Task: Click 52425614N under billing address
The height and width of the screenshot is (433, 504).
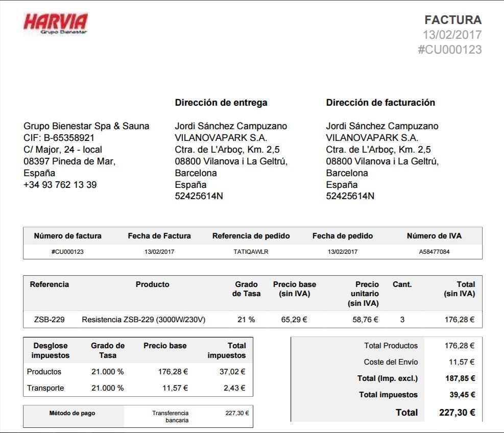Action: click(350, 196)
